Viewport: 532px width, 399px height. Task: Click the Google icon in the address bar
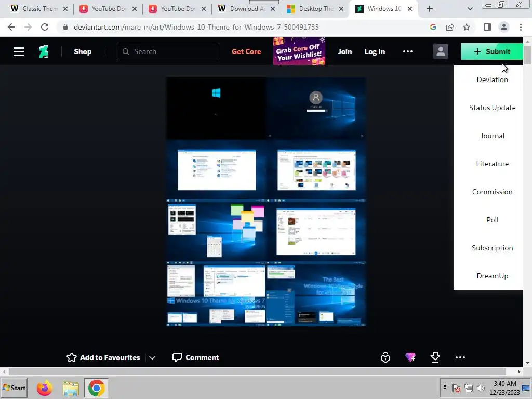point(433,27)
